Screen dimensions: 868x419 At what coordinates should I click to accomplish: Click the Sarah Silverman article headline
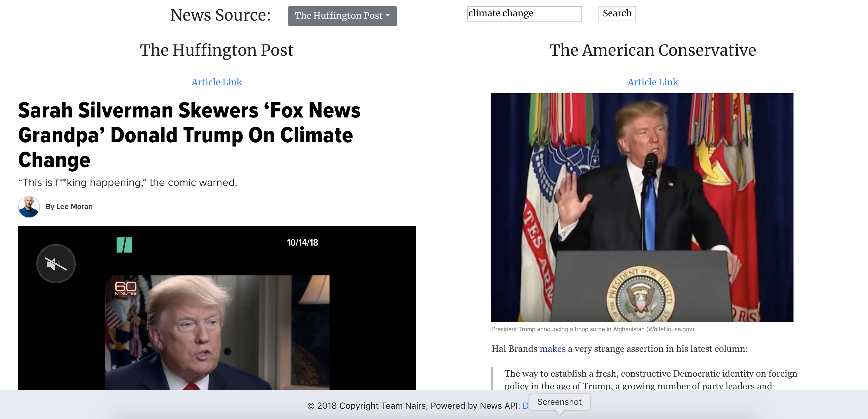(x=189, y=135)
